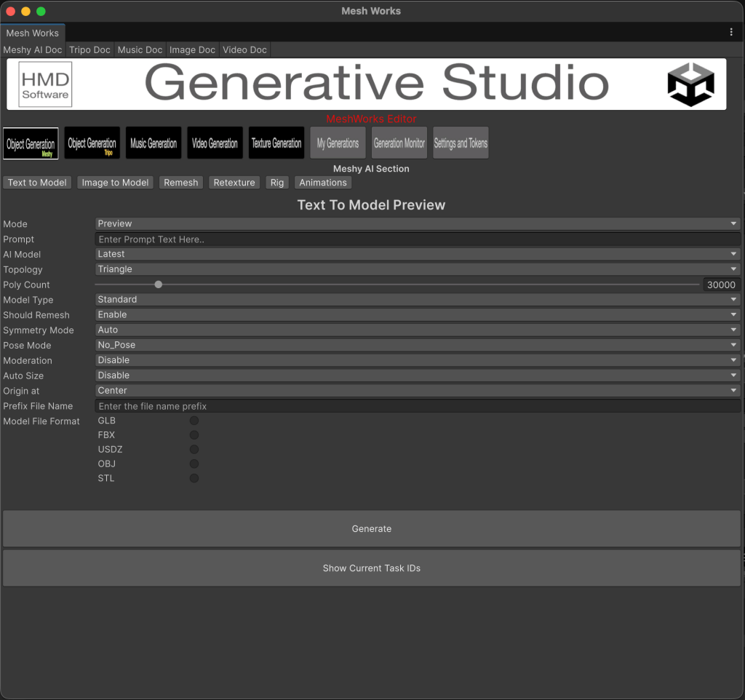Click the Unity cube logo
Image resolution: width=745 pixels, height=700 pixels.
tap(691, 84)
